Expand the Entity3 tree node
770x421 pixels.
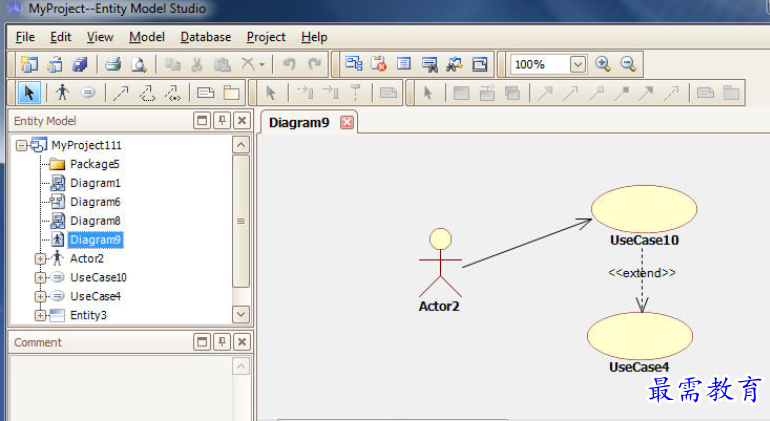40,315
